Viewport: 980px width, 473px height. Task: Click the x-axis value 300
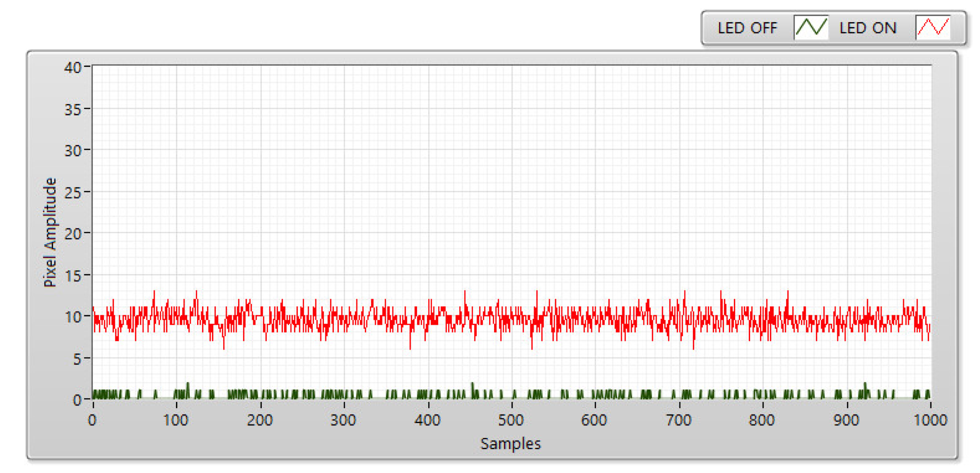click(343, 420)
